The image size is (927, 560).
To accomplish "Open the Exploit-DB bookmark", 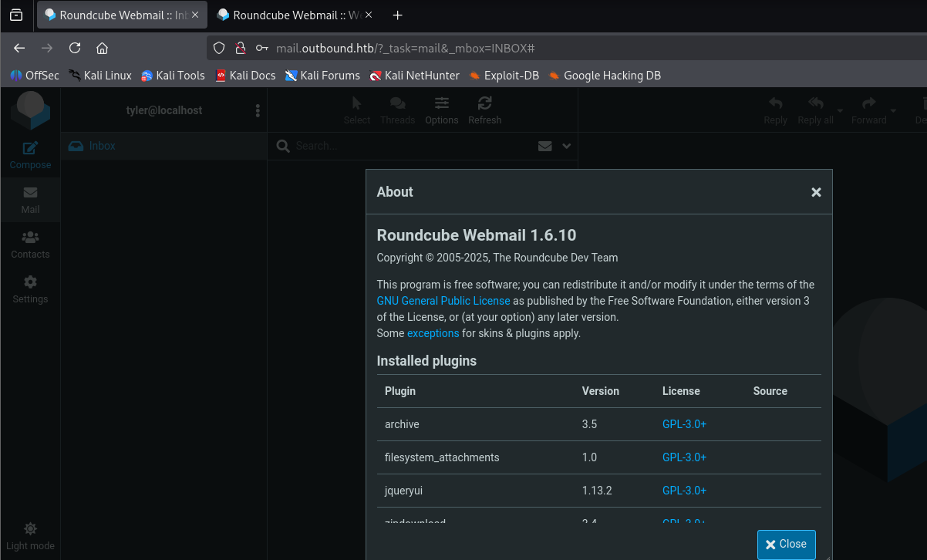I will [x=504, y=76].
